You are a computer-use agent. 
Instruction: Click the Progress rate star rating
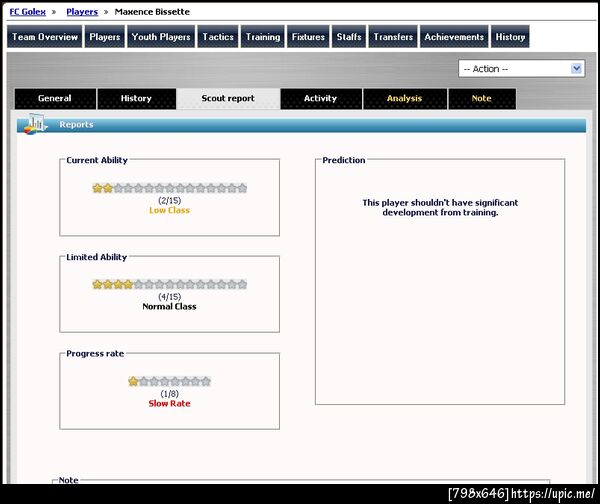click(170, 381)
